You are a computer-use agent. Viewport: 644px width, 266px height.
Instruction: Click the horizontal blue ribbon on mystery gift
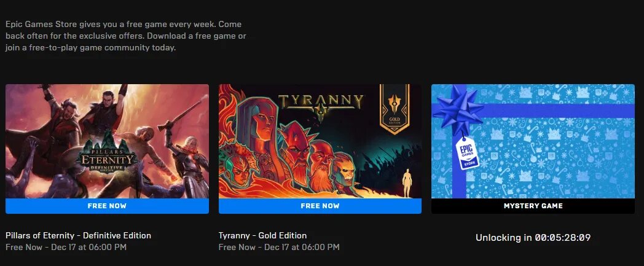coord(559,111)
